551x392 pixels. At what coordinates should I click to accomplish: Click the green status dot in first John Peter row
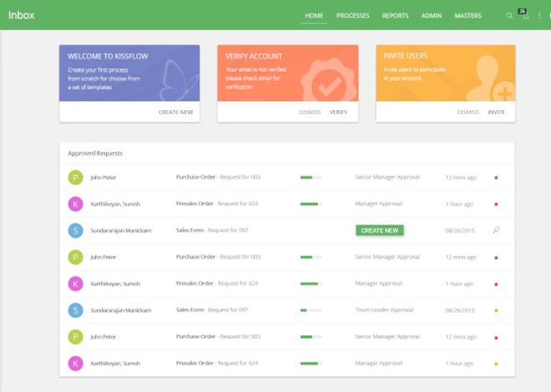(x=496, y=178)
